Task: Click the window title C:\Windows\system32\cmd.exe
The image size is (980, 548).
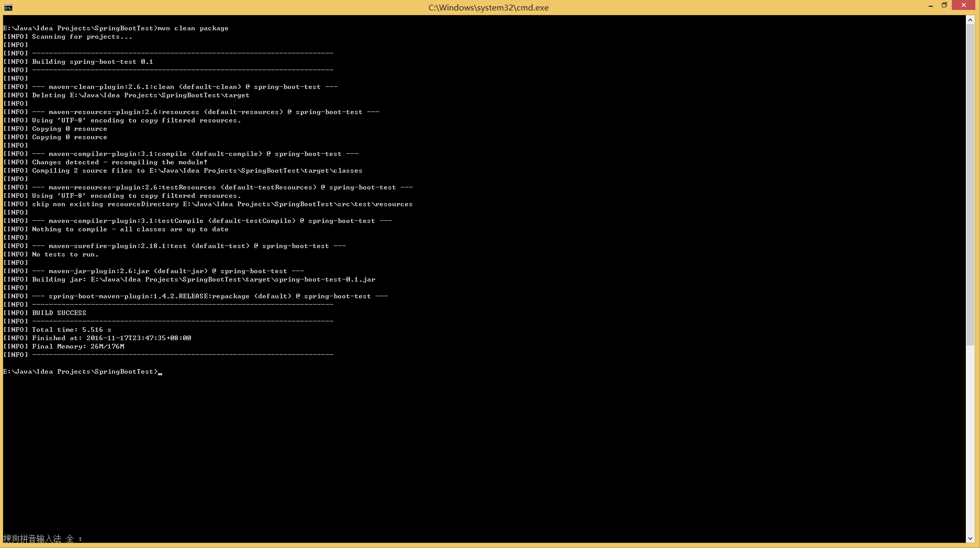Action: [x=489, y=7]
